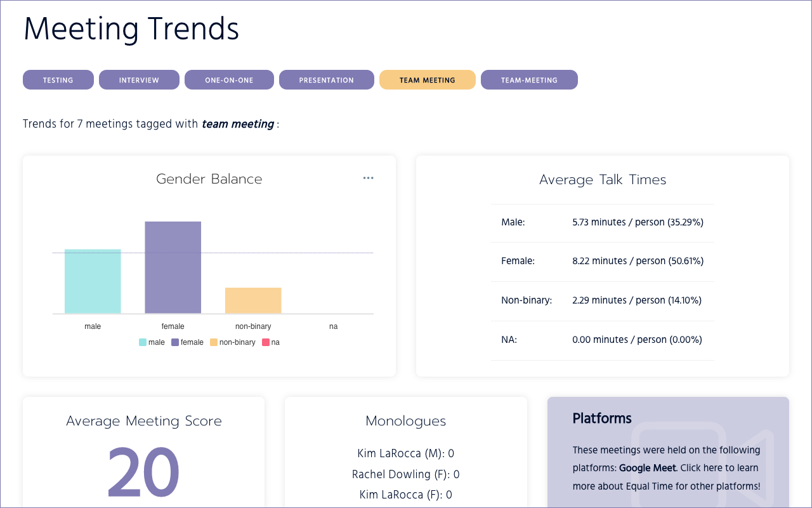Click the meeting score number 20
The image size is (812, 508).
pyautogui.click(x=144, y=473)
